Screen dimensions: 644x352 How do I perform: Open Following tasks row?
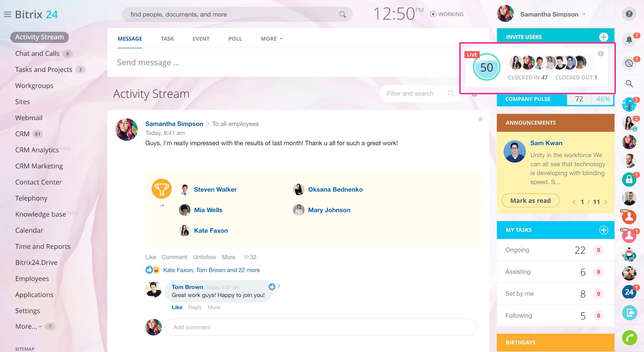coord(555,316)
